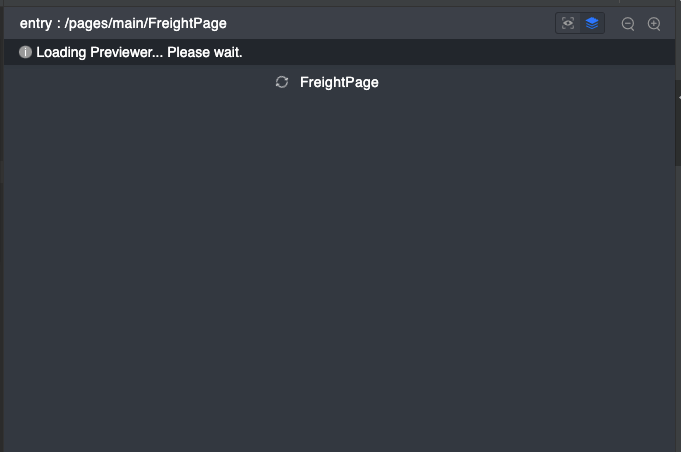
Task: Click the scrollbar track below the thumb
Action: coord(678,308)
